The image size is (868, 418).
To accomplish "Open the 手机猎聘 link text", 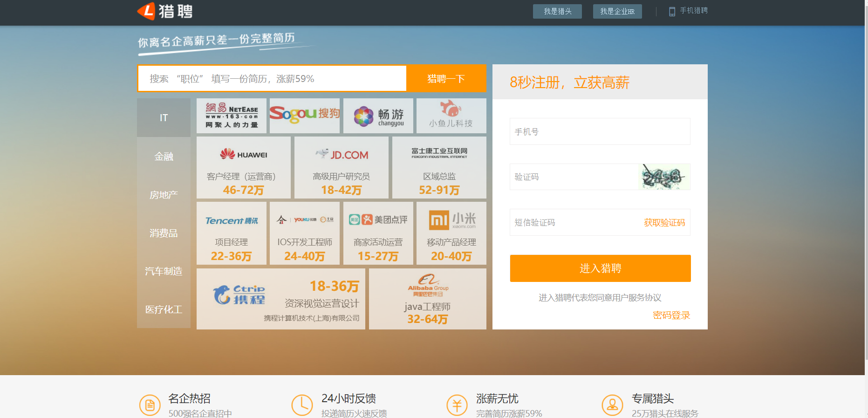I will (694, 11).
